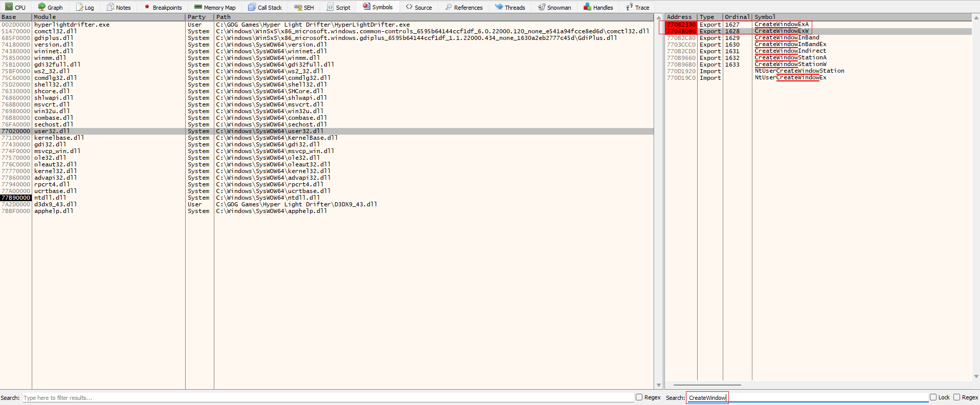Sort symbols by Ordinal column header
Image resolution: width=980 pixels, height=405 pixels.
[x=737, y=17]
